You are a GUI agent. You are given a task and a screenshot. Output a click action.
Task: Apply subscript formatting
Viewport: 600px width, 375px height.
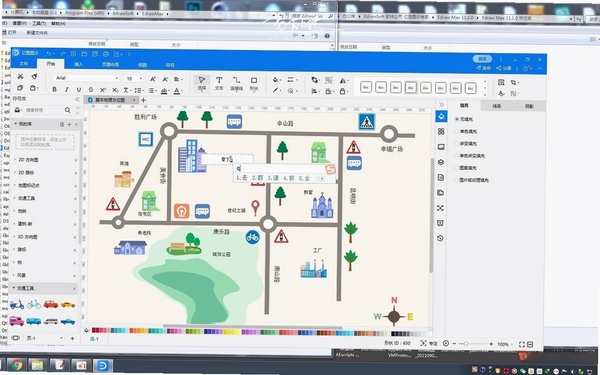(115, 90)
